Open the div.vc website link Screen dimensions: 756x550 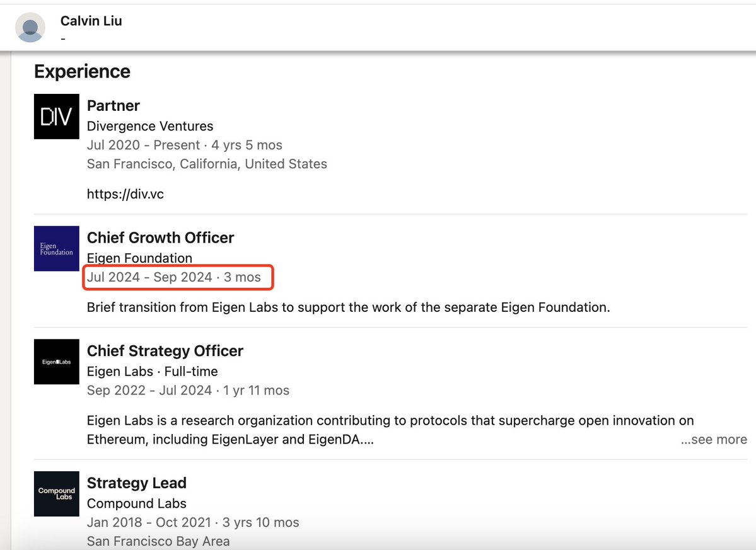[x=125, y=194]
